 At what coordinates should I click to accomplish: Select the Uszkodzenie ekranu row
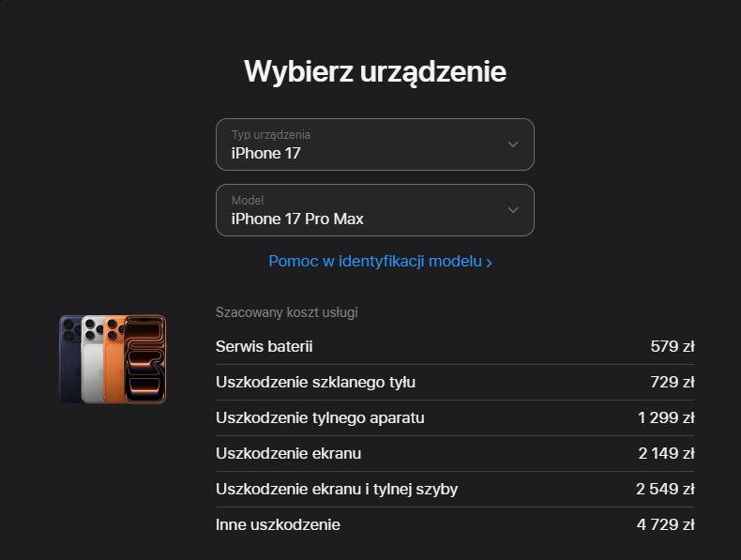[x=455, y=454]
